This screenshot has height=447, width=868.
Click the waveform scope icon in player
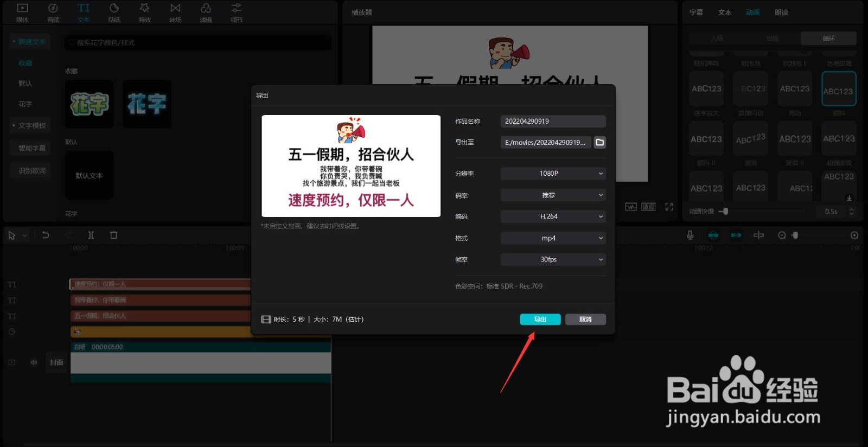(630, 207)
